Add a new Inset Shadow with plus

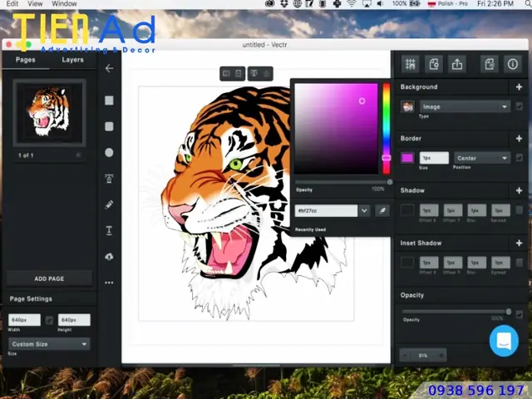tap(519, 243)
